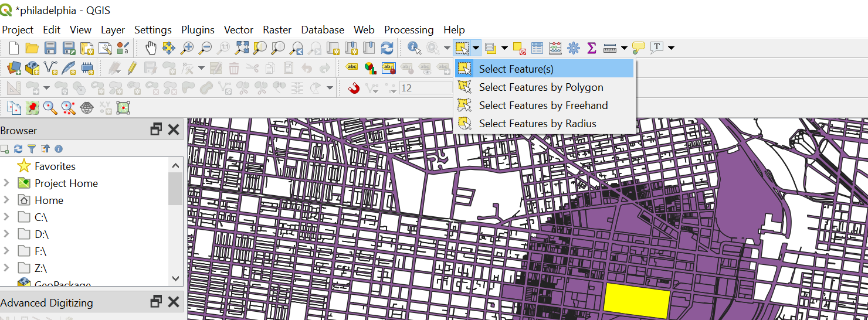The width and height of the screenshot is (868, 320).
Task: Deselect features from all layers icon
Action: [519, 48]
